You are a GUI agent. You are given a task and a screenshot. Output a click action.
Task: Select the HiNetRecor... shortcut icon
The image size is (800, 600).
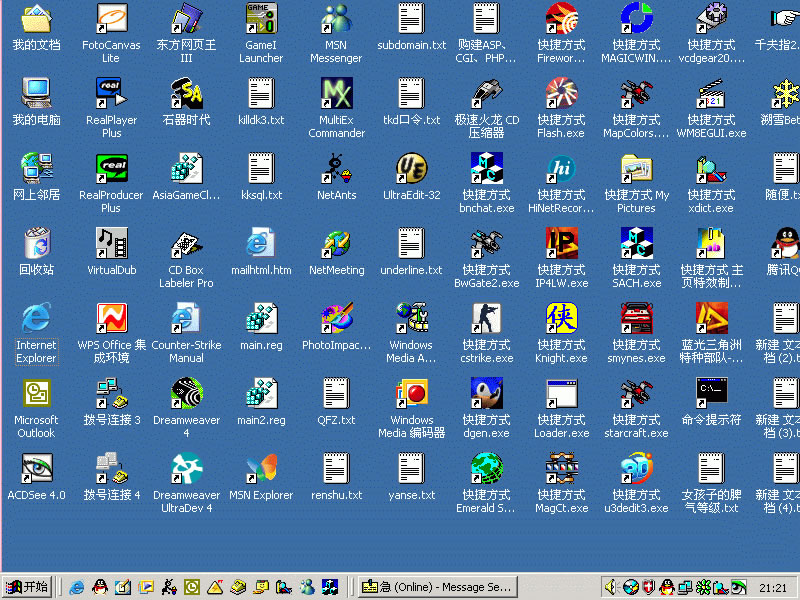561,168
